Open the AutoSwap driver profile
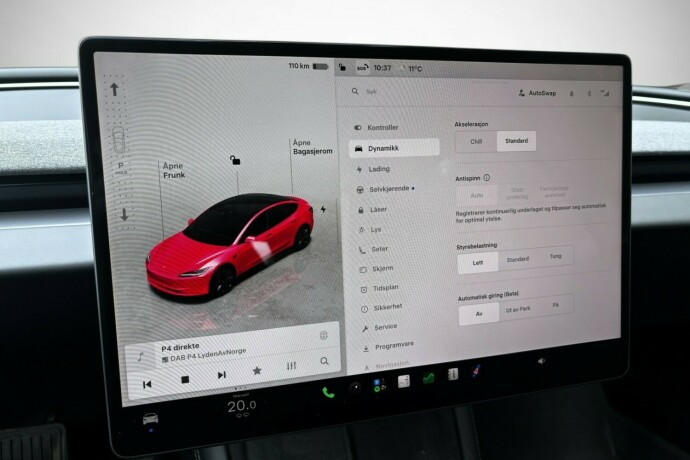The width and height of the screenshot is (690, 460). pos(537,93)
